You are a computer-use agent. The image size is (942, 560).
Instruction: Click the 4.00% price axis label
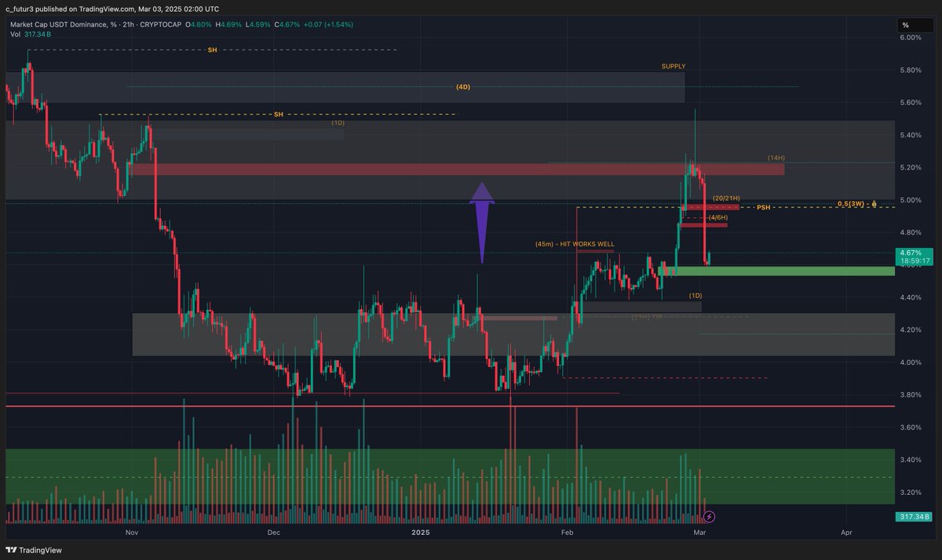click(x=911, y=362)
